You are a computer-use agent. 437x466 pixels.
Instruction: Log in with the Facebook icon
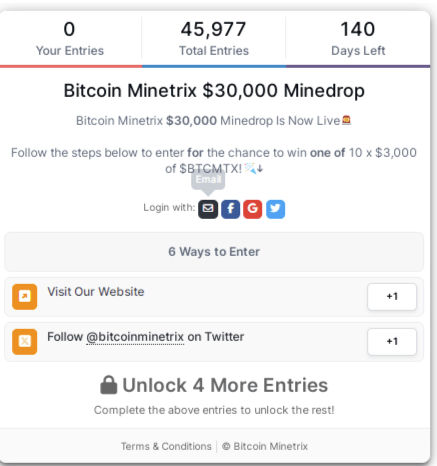pyautogui.click(x=230, y=209)
